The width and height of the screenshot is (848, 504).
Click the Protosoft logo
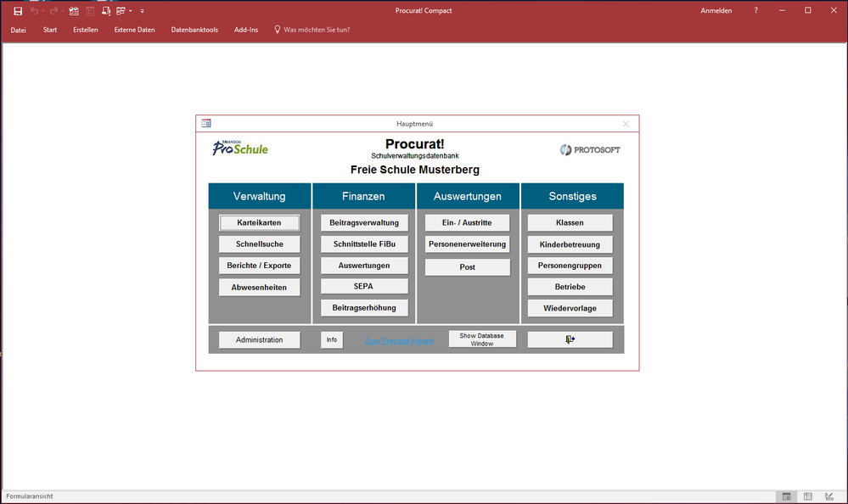[x=590, y=150]
